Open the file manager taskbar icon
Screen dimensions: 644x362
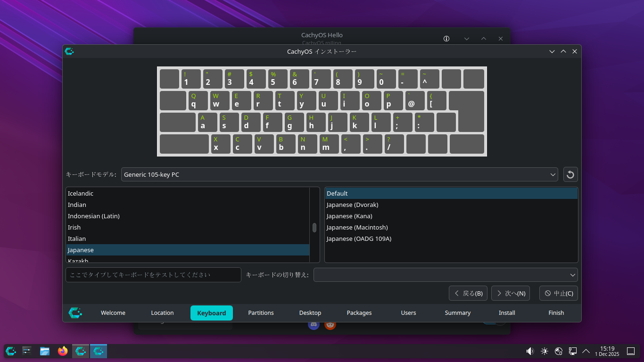pyautogui.click(x=45, y=351)
